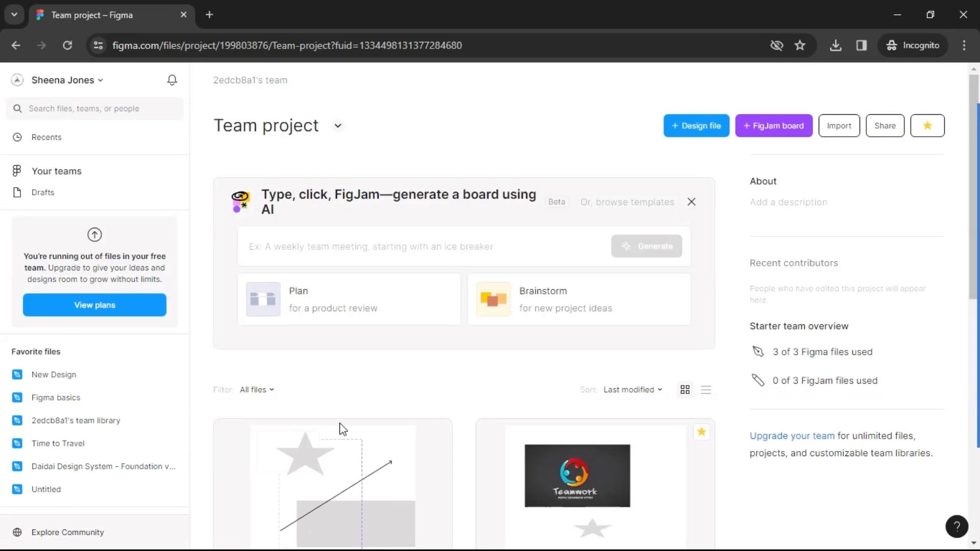Click the Import icon button

(839, 126)
